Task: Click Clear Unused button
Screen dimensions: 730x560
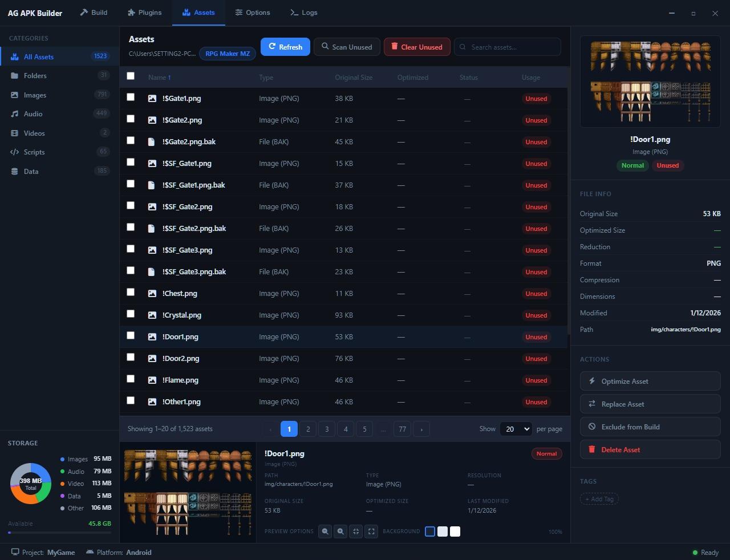Action: click(417, 47)
